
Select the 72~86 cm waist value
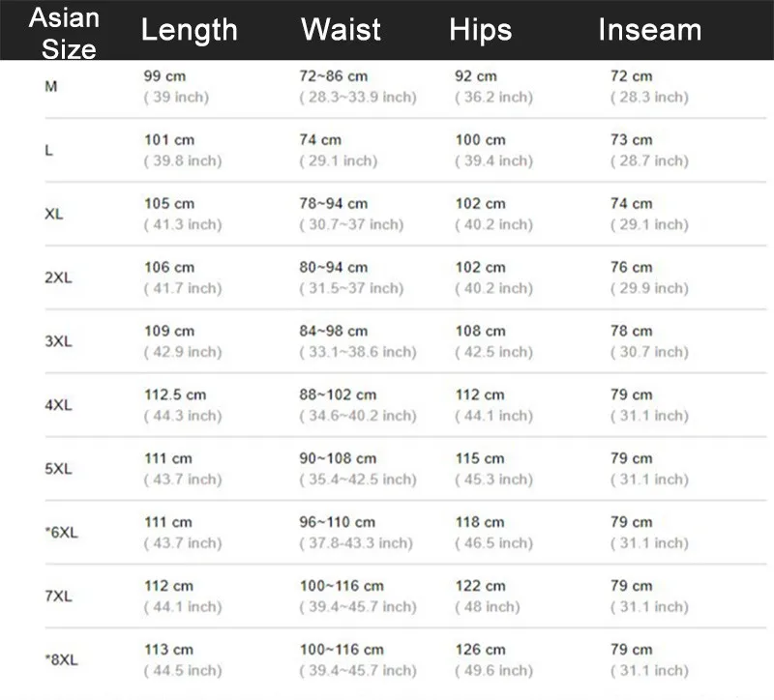pos(334,76)
